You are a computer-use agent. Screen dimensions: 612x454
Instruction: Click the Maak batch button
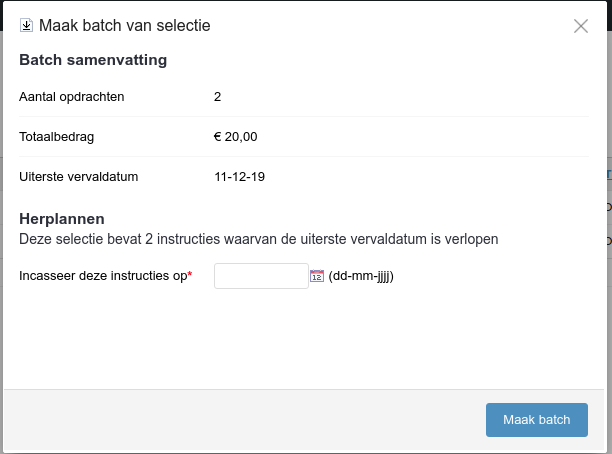pos(537,420)
